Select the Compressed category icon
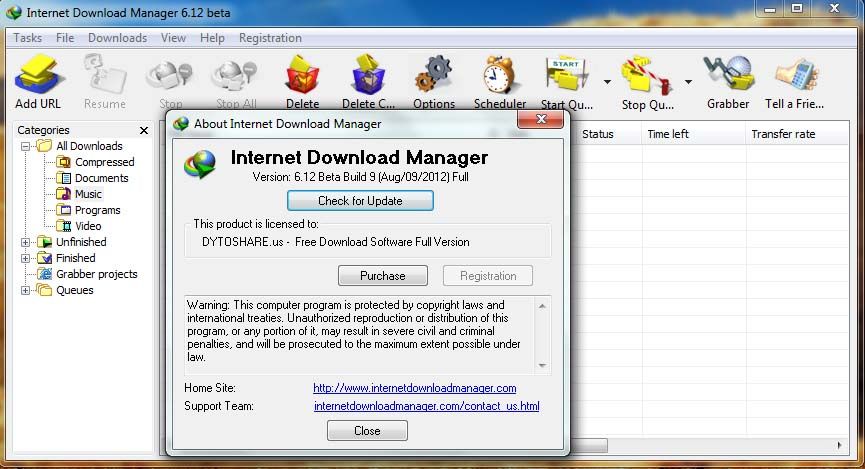The width and height of the screenshot is (865, 469). click(64, 162)
